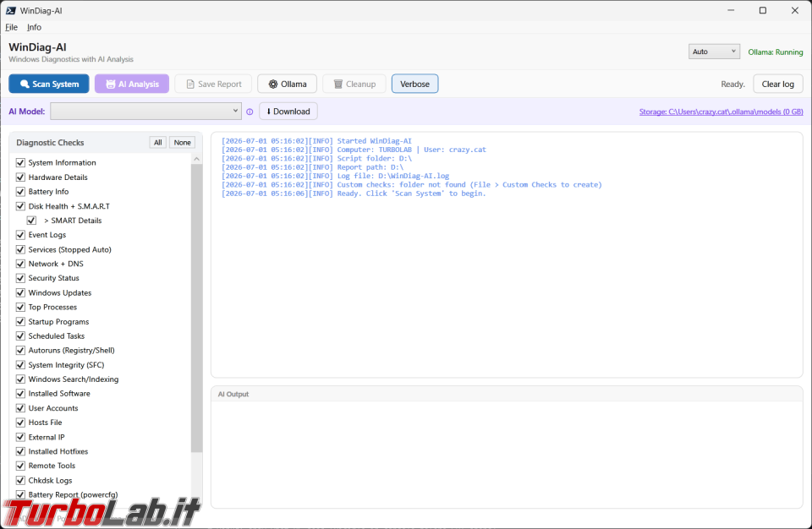Click the Diagnostic Checks scrollbar thumb
This screenshot has width=812, height=529.
pyautogui.click(x=196, y=308)
